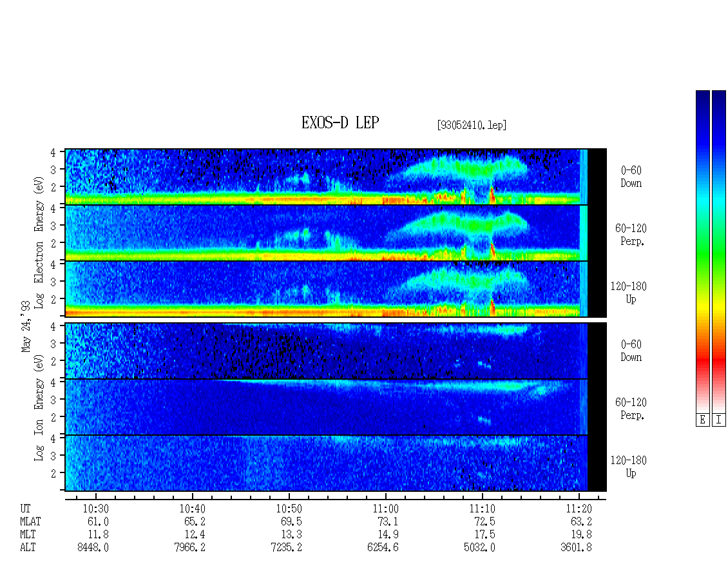This screenshot has width=728, height=564.
Task: Click the EXOS-D LEP plot title
Action: tap(340, 122)
